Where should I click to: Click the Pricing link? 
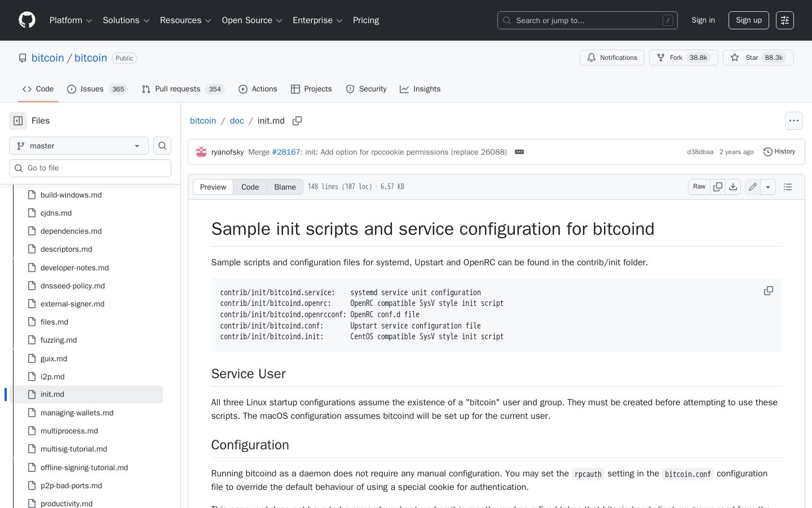click(366, 20)
